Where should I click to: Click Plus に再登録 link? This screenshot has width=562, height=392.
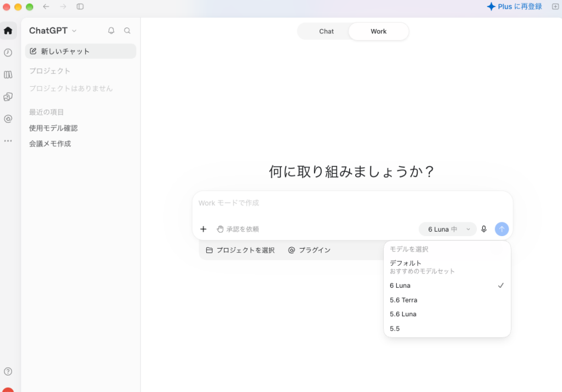click(x=515, y=7)
